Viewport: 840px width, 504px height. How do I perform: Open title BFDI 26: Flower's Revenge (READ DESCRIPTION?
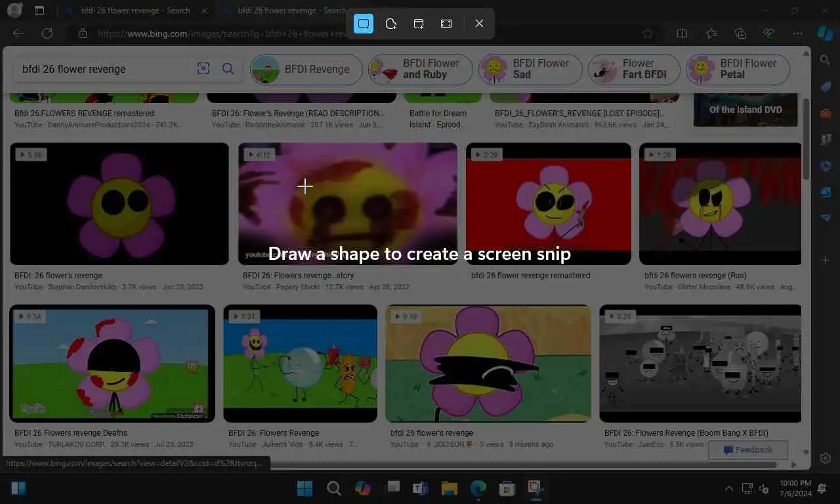(299, 114)
